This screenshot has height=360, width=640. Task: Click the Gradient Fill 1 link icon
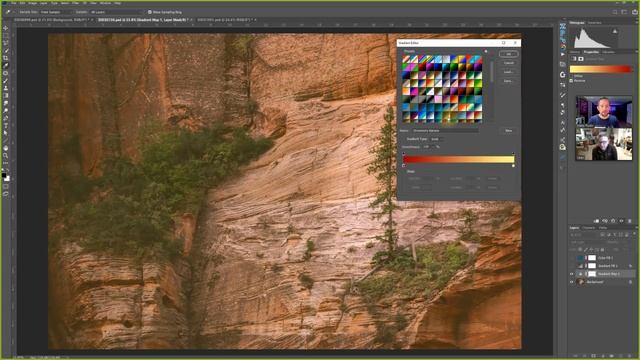coord(586,266)
